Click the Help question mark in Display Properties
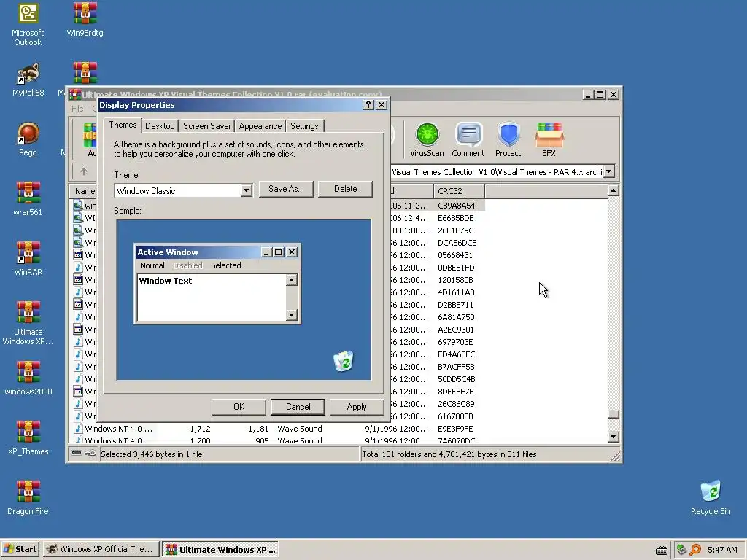The image size is (747, 560). click(368, 105)
